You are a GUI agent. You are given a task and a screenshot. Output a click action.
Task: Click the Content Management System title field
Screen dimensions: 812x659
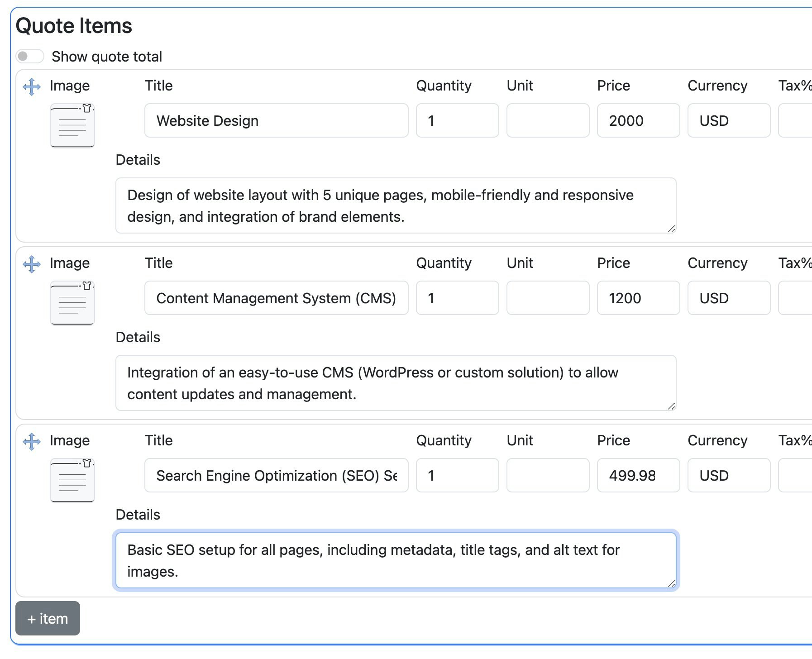[x=276, y=298]
